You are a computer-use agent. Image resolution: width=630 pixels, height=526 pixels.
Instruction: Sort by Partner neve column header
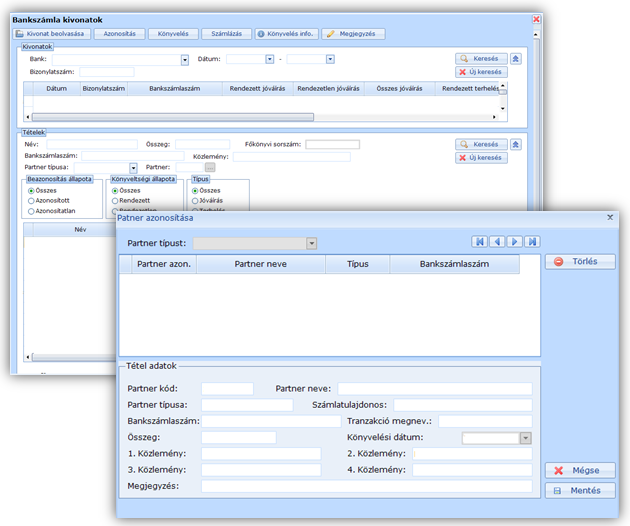point(261,264)
